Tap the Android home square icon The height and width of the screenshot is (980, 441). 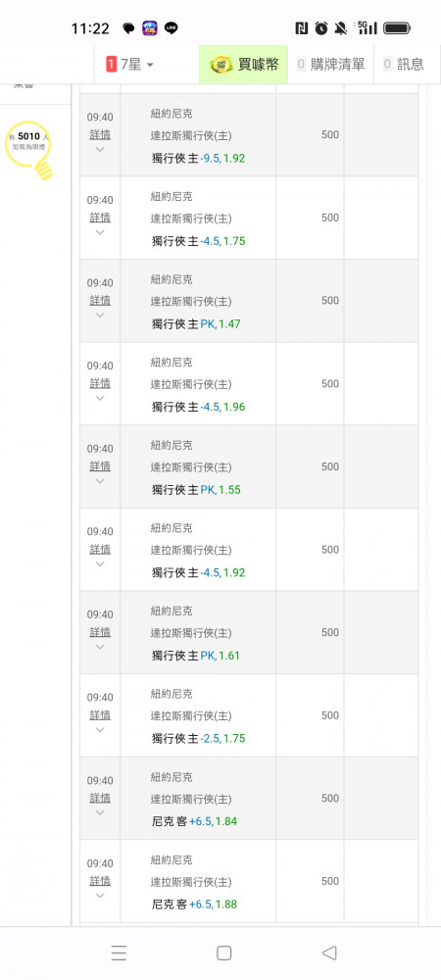pyautogui.click(x=223, y=953)
